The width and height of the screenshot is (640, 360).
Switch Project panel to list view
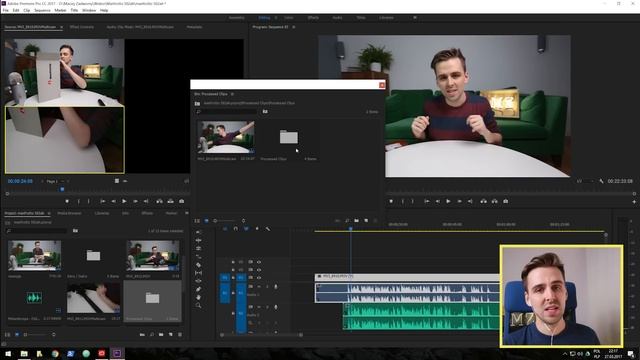[7, 334]
